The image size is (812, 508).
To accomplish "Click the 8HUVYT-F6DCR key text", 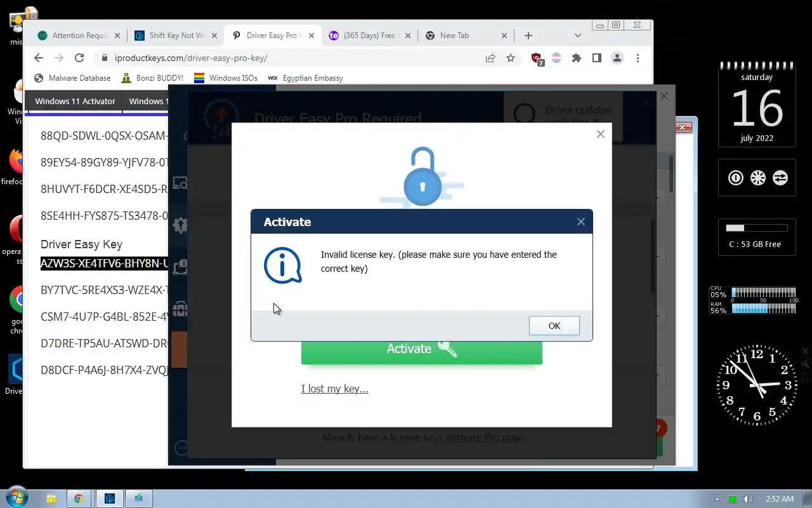I will click(104, 189).
